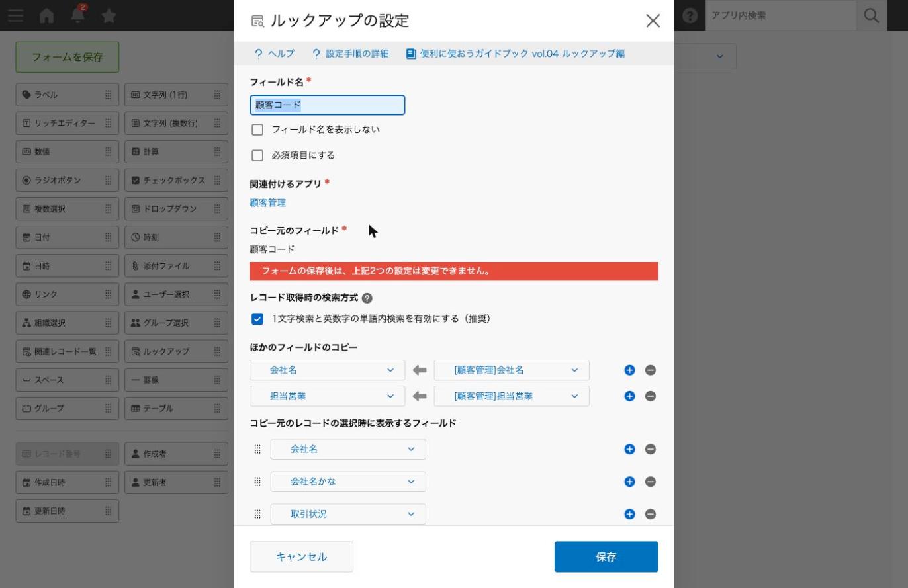Screen dimensions: 908x588
Task: Expand the 会社名かな display field dropdown
Action: pyautogui.click(x=348, y=482)
